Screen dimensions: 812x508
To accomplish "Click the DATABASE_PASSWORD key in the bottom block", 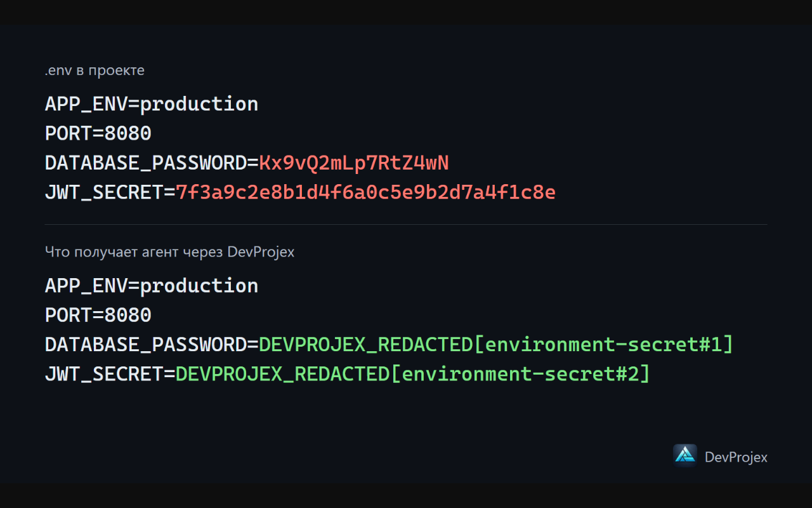I will 145,345.
